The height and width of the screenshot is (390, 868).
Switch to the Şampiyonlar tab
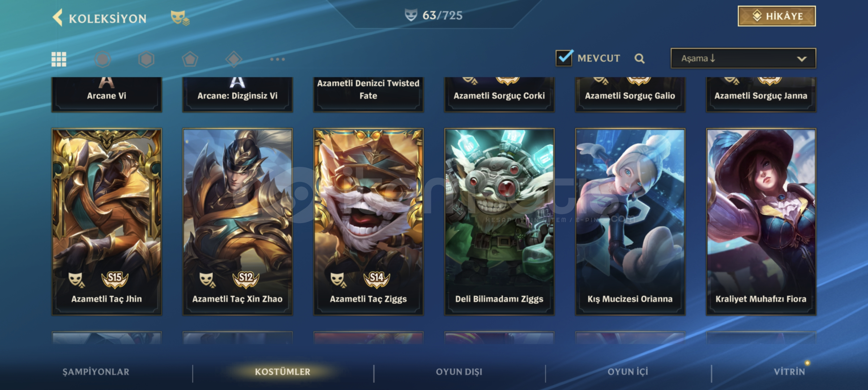(x=96, y=372)
